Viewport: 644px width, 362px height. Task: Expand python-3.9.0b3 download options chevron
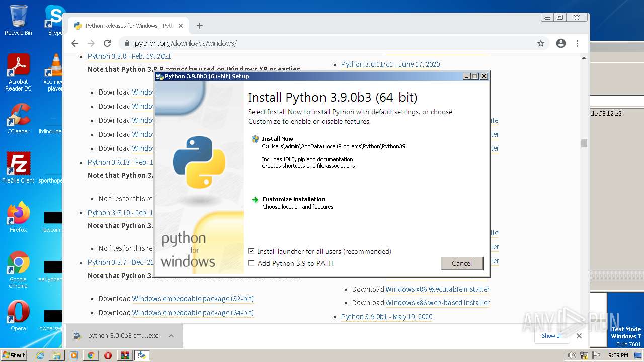pos(171,336)
